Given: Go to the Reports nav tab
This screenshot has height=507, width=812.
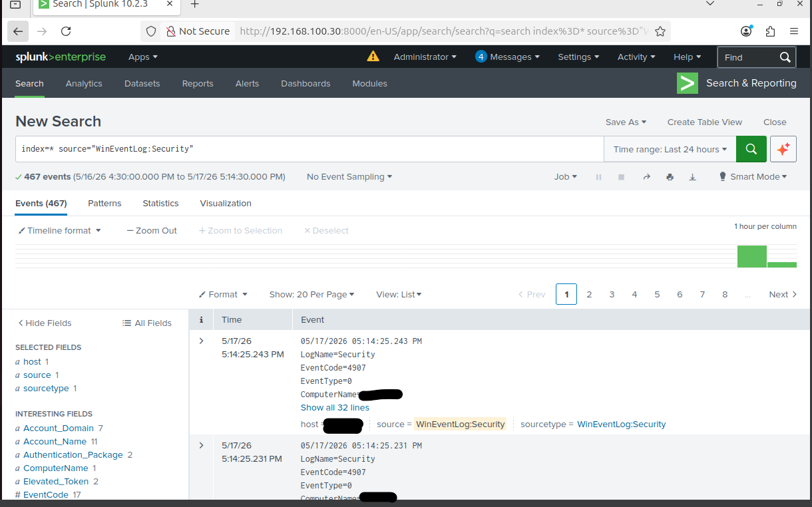Looking at the screenshot, I should pos(198,83).
